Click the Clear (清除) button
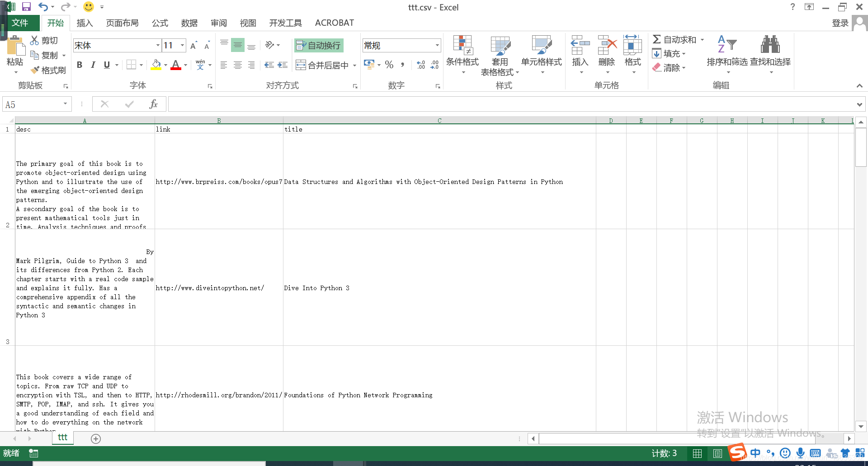 669,68
